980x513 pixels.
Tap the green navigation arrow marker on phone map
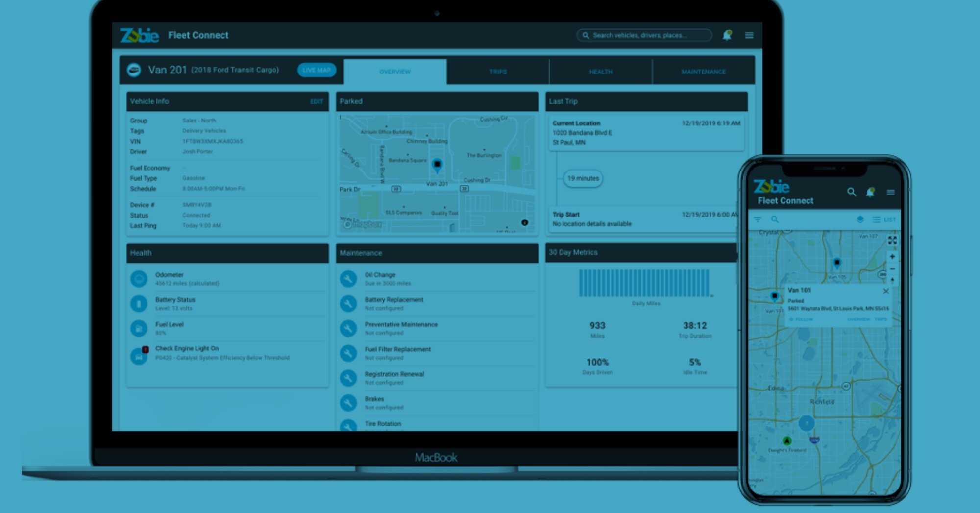(787, 440)
